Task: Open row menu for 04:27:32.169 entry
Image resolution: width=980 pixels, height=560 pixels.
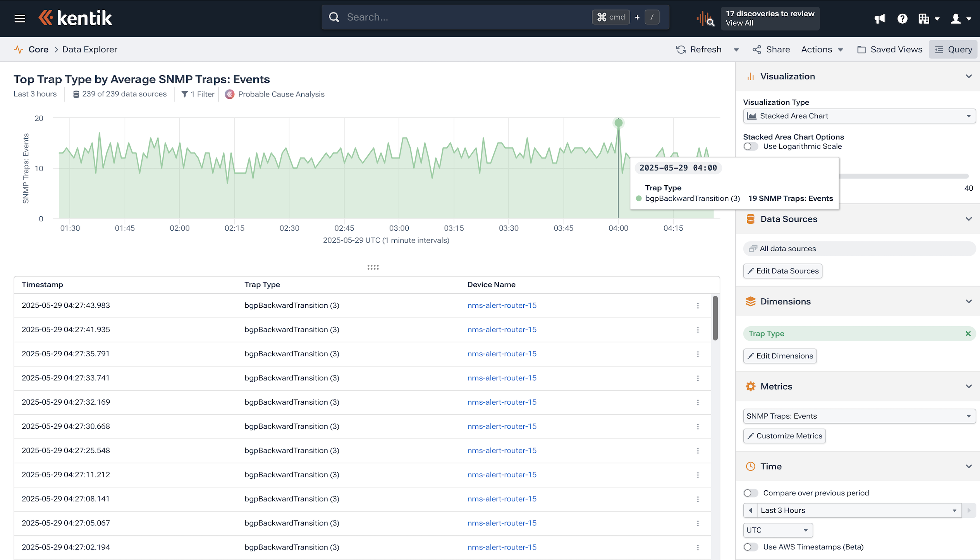Action: [698, 402]
